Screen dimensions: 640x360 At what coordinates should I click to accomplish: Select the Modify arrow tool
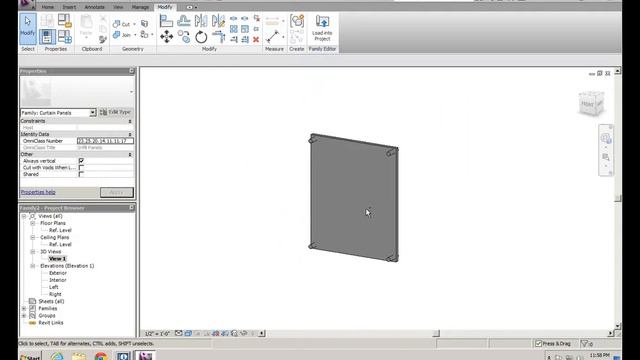pos(27,28)
